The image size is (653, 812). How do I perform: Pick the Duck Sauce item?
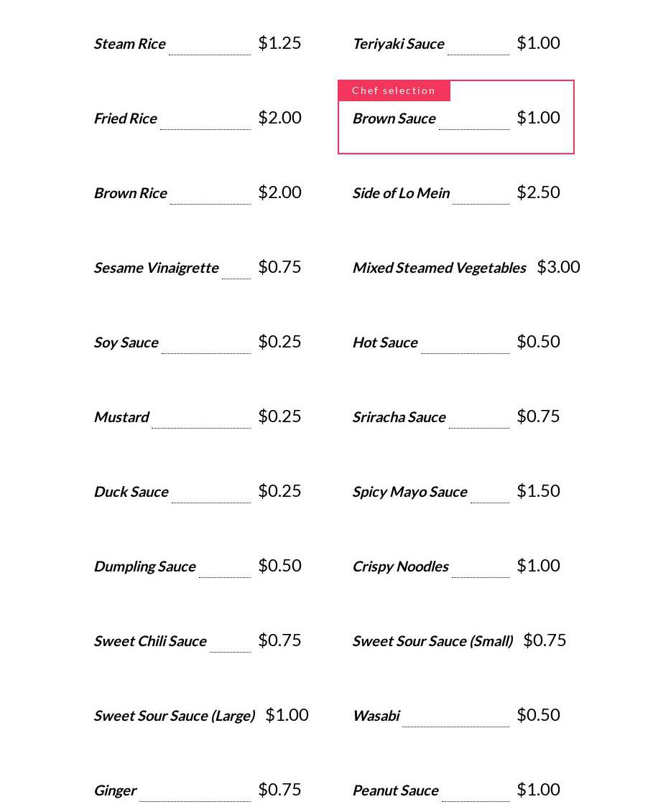point(131,492)
